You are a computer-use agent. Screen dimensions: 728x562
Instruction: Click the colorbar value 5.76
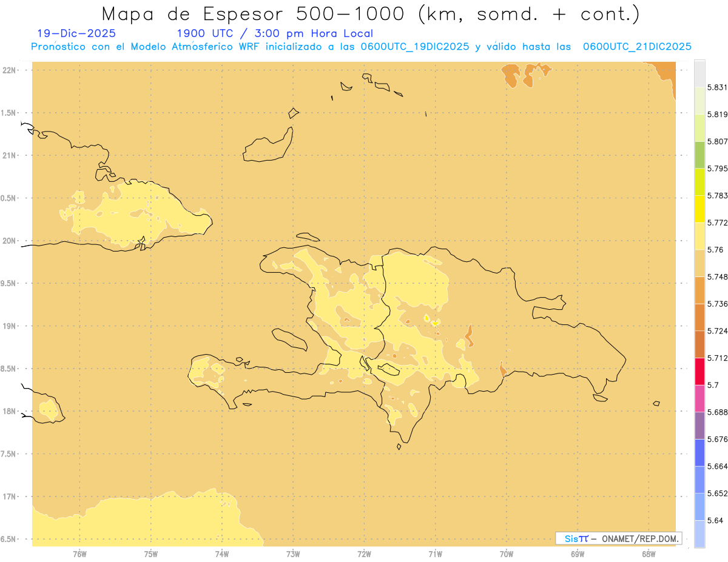tap(715, 250)
